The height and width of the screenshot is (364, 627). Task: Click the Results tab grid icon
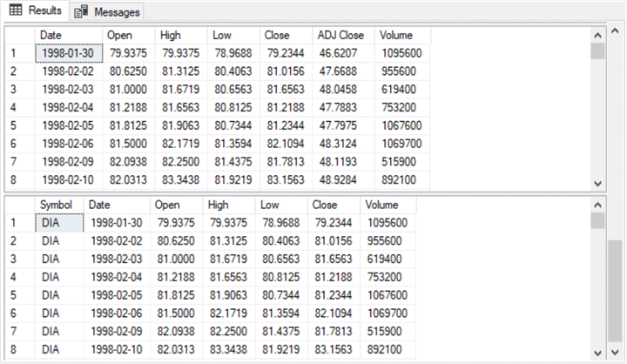[16, 10]
